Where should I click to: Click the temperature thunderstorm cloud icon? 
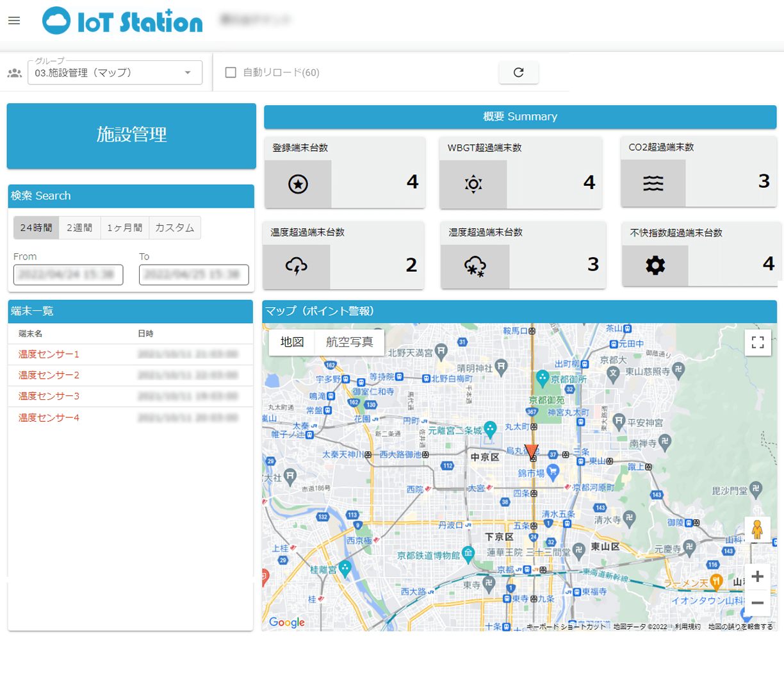(297, 265)
